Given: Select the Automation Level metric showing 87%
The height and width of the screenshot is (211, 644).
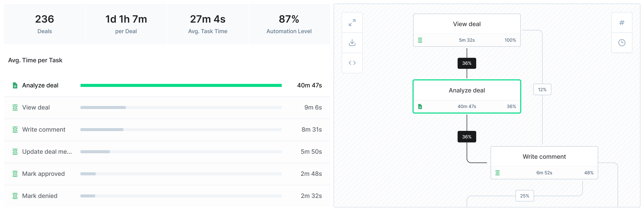Looking at the screenshot, I should (x=289, y=24).
